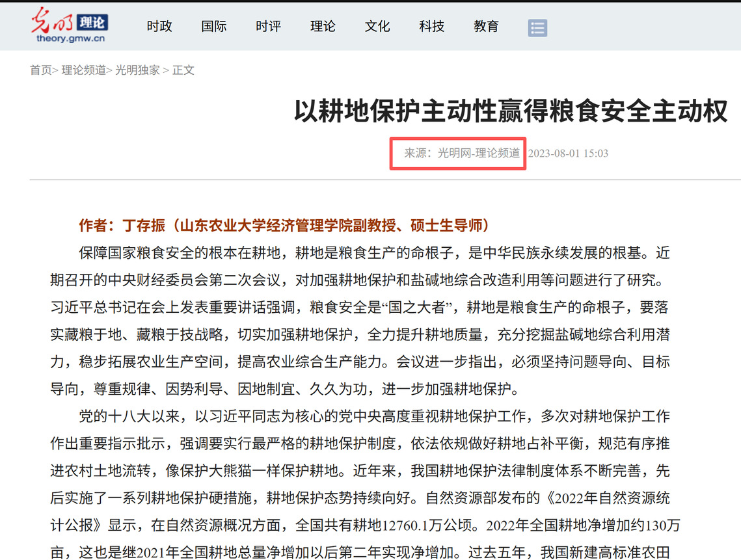
Task: Click the author line 作者：丁存振
Action: click(284, 226)
